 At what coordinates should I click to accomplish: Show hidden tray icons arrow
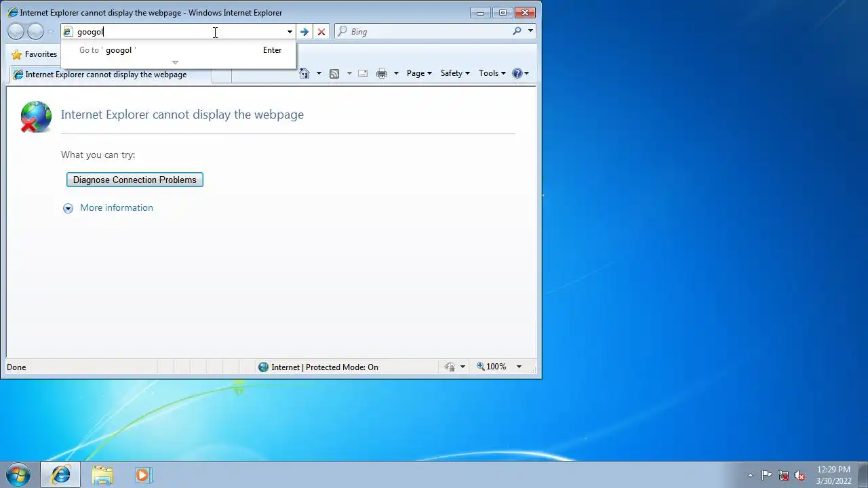[x=750, y=475]
